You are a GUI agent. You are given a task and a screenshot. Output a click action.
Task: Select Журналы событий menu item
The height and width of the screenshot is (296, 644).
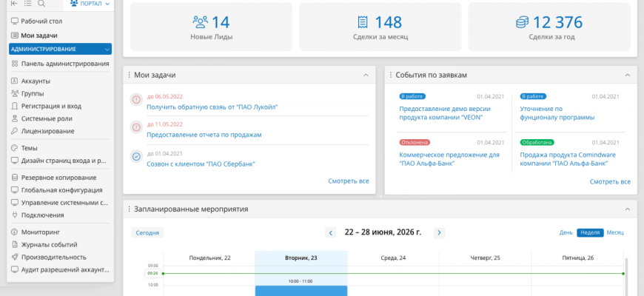click(x=49, y=244)
